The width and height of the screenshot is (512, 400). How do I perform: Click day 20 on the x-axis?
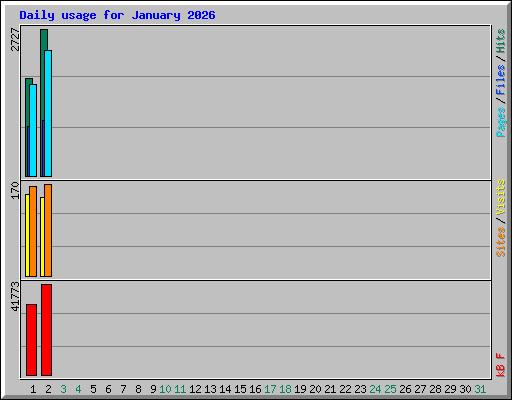[x=315, y=389]
